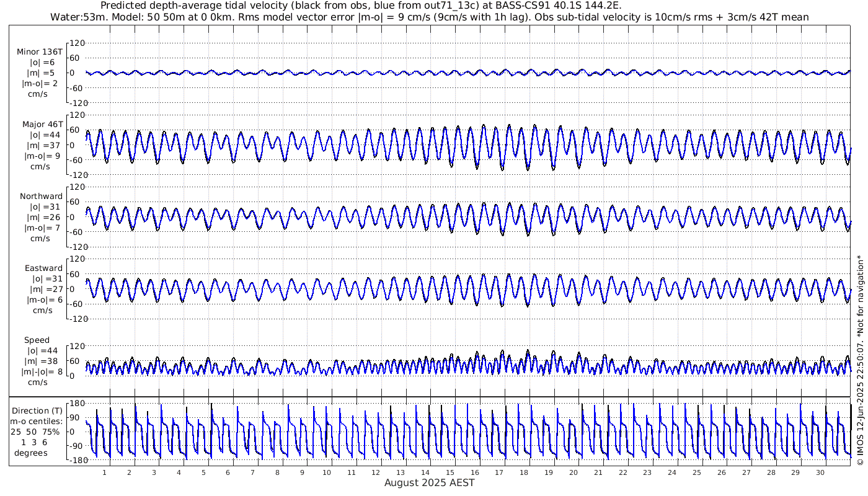Click the day 1 x-axis tick label
The height and width of the screenshot is (496, 868).
coord(105,472)
